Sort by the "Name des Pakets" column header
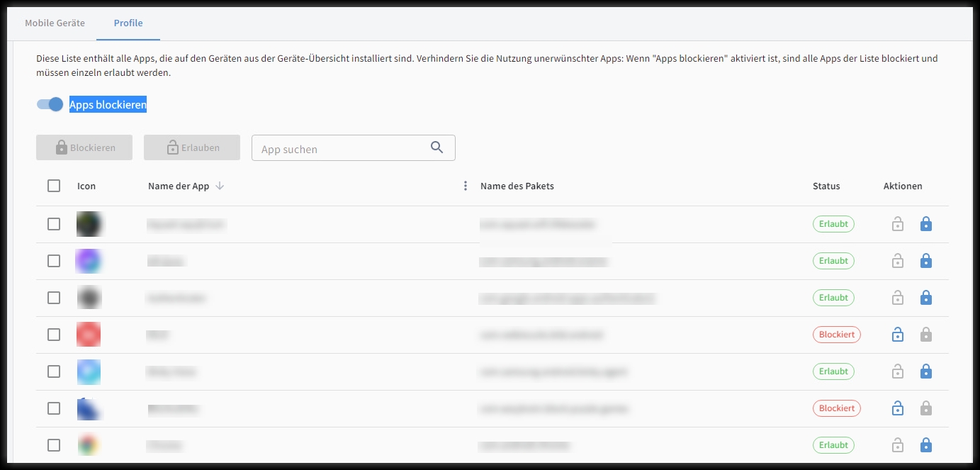 click(517, 186)
